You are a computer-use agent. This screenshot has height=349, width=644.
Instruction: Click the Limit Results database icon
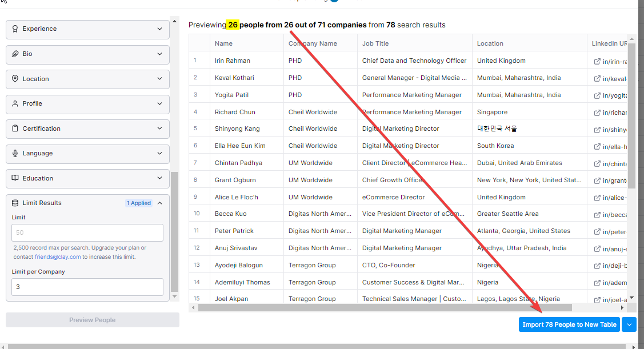pos(15,203)
